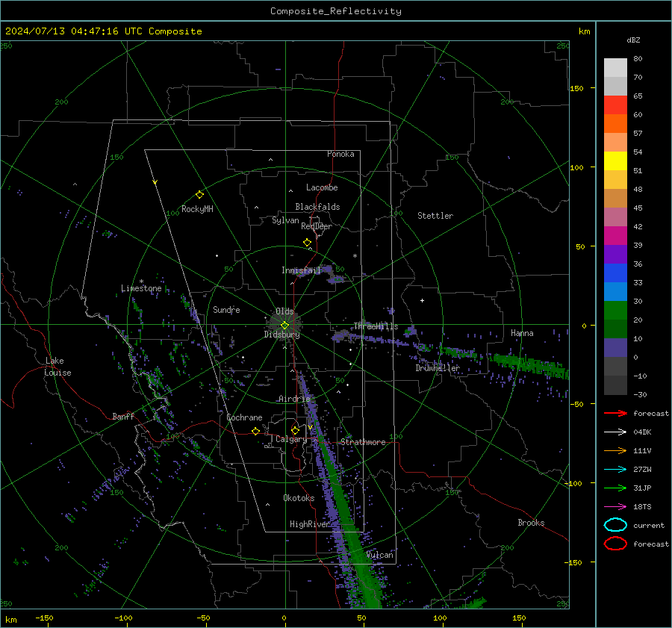Click the magenta 18TS arrow icon
Image resolution: width=672 pixels, height=628 pixels.
[x=615, y=507]
